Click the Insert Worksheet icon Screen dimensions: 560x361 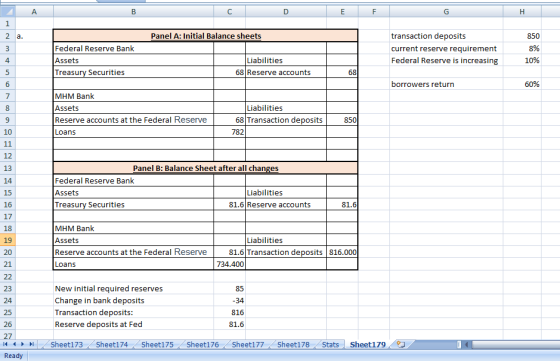(x=401, y=345)
